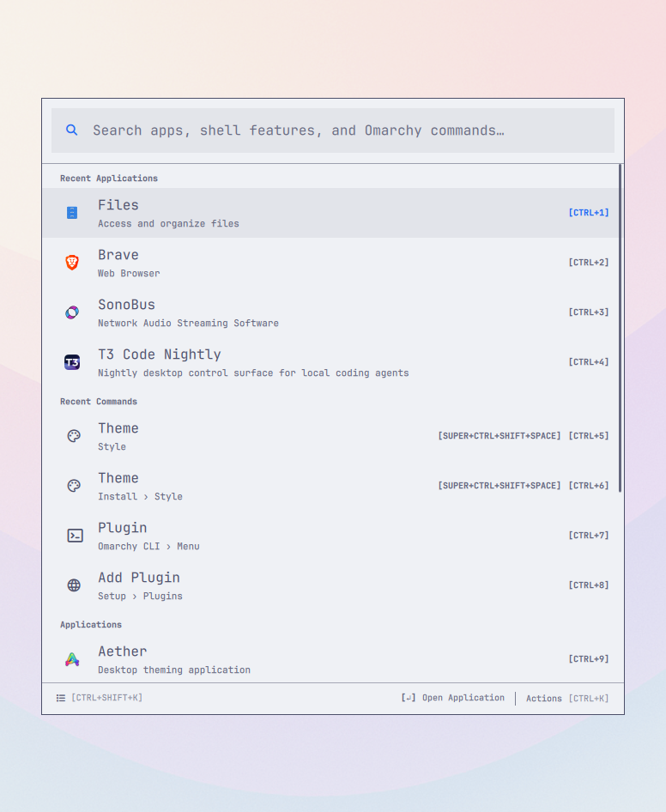Select the SonoBus title
The width and height of the screenshot is (666, 812).
(126, 305)
